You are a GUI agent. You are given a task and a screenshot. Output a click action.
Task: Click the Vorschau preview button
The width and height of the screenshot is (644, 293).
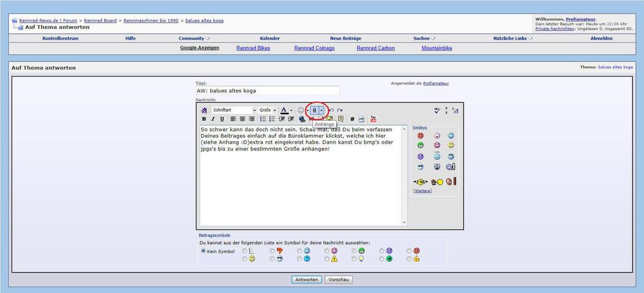pyautogui.click(x=339, y=280)
